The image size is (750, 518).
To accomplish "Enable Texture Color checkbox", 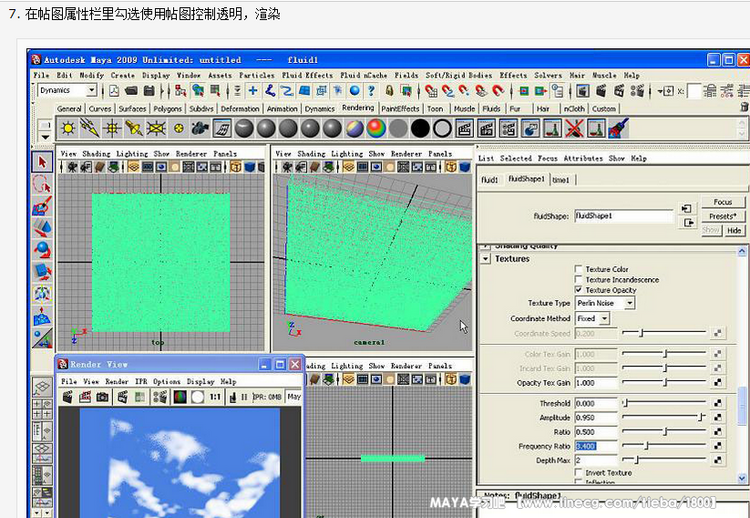I will (x=579, y=269).
